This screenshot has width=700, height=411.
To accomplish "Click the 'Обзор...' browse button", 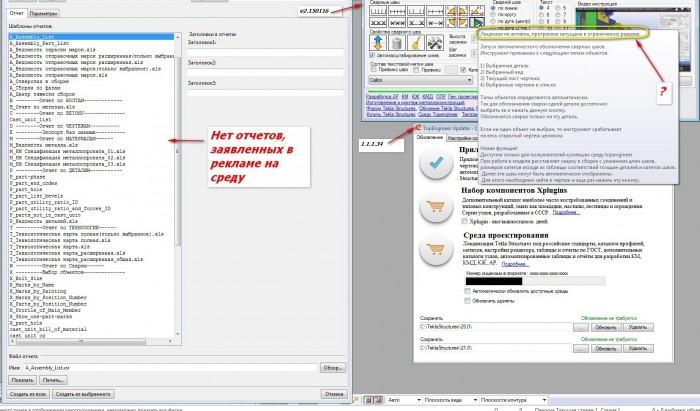I will coord(333,368).
